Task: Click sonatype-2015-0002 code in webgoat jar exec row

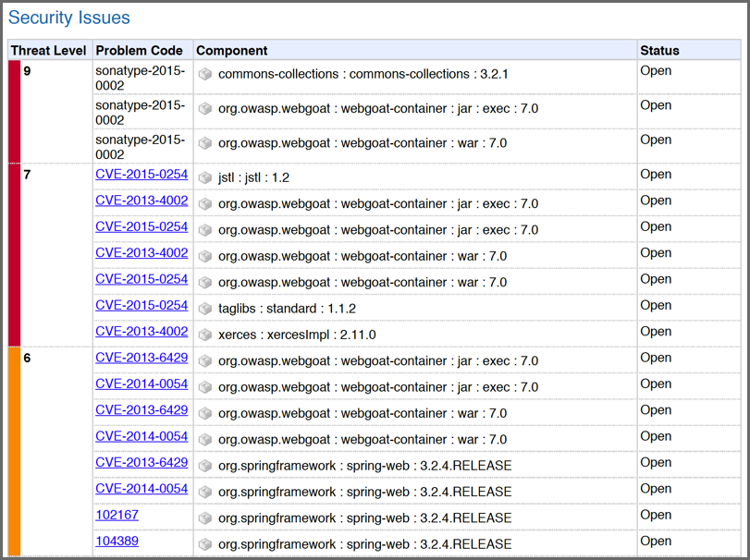Action: point(141,113)
